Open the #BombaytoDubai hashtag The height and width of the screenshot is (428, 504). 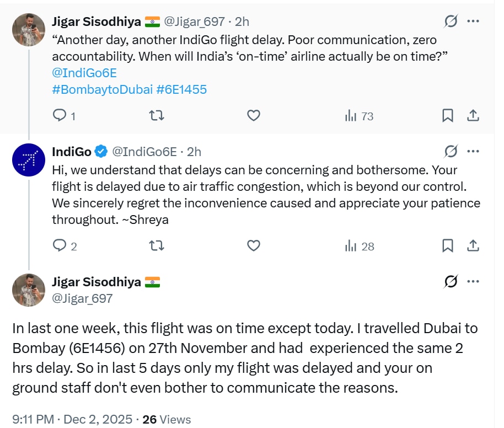click(102, 89)
